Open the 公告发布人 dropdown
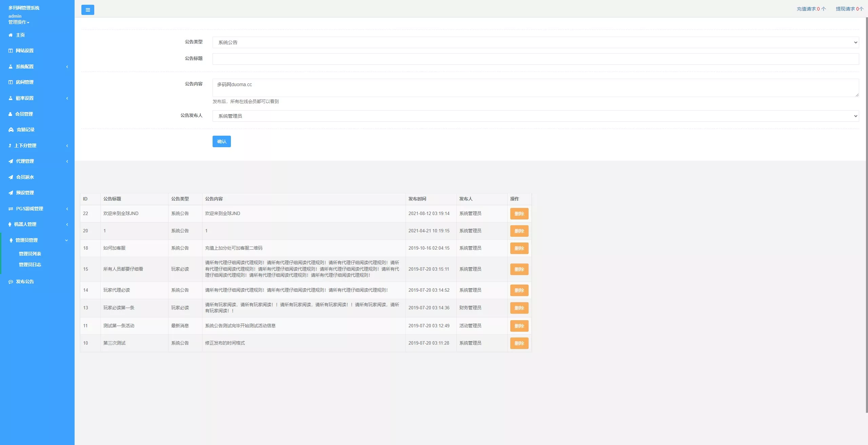This screenshot has width=868, height=445. [x=535, y=116]
